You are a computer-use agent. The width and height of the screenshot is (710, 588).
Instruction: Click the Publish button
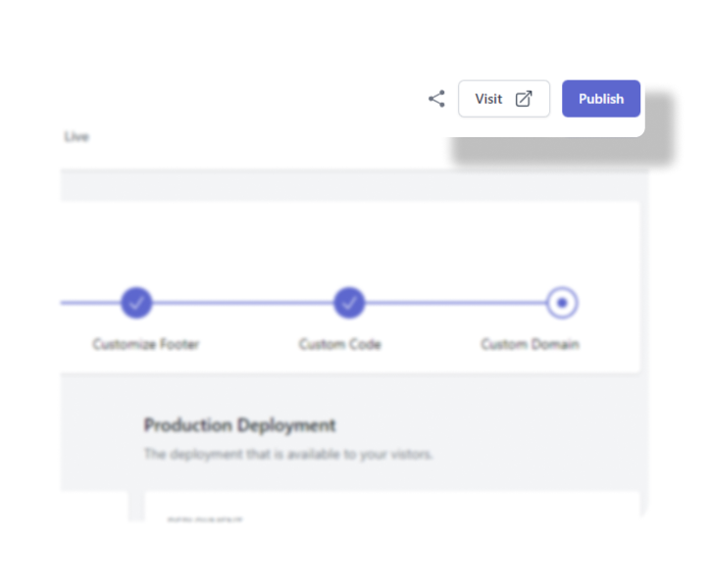tap(601, 99)
